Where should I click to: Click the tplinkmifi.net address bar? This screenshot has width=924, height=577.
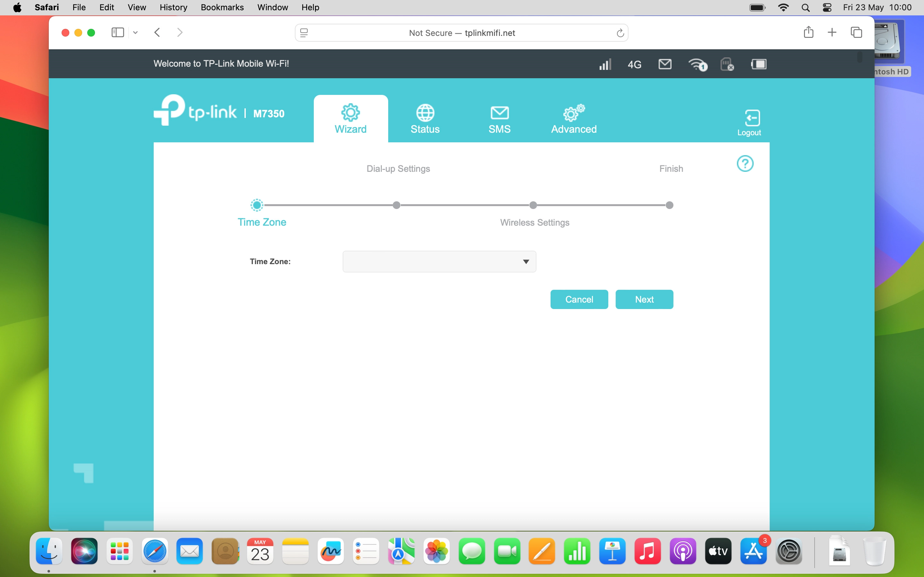462,33
